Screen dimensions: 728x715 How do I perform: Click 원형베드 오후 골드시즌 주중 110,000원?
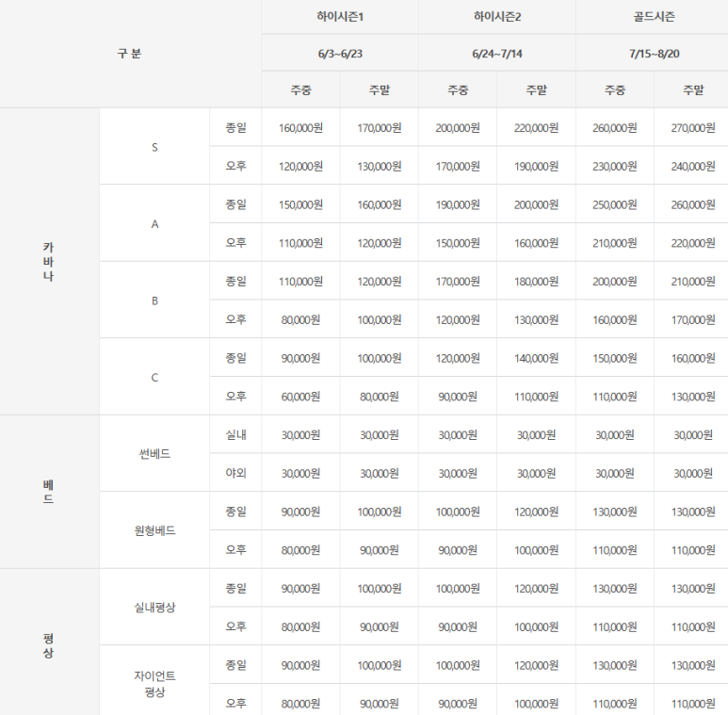pyautogui.click(x=615, y=550)
